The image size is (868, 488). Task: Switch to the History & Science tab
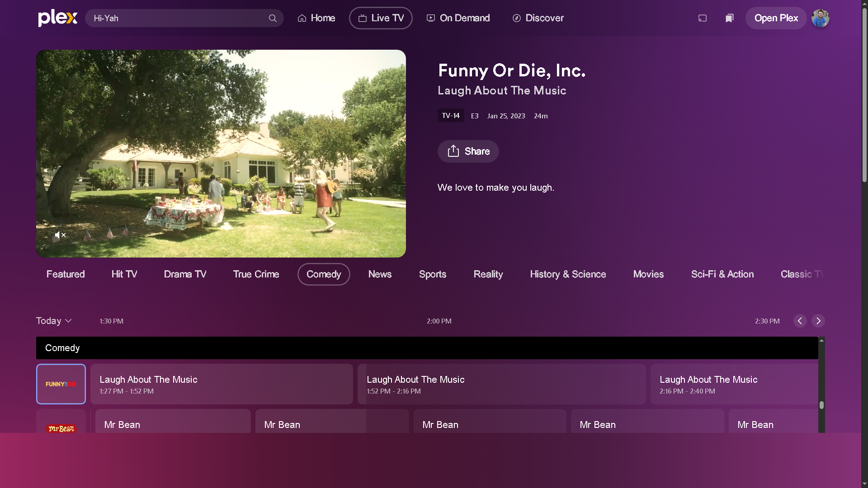[x=568, y=274]
